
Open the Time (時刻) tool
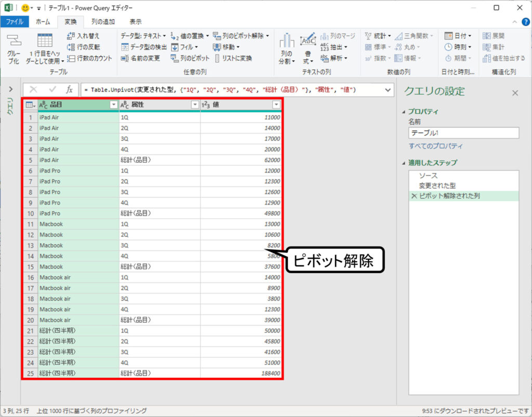(458, 47)
